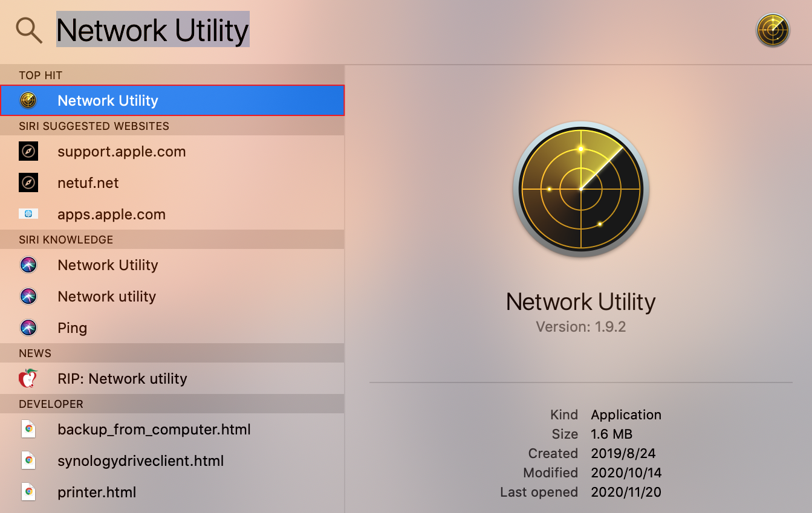This screenshot has height=513, width=812.
Task: Click Safari compass icon next to netuf.net
Action: [x=28, y=182]
